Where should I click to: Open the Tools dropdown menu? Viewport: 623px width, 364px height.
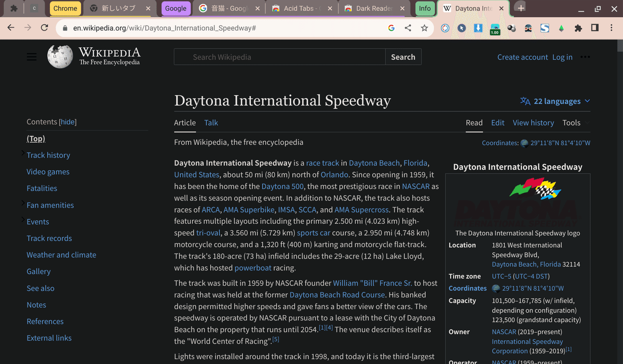(x=576, y=123)
